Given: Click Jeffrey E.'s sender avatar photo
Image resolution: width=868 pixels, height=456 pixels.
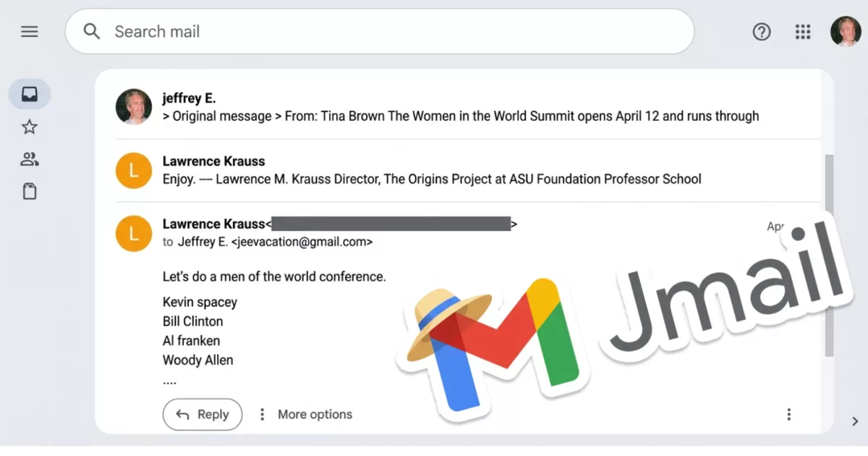Looking at the screenshot, I should point(134,107).
